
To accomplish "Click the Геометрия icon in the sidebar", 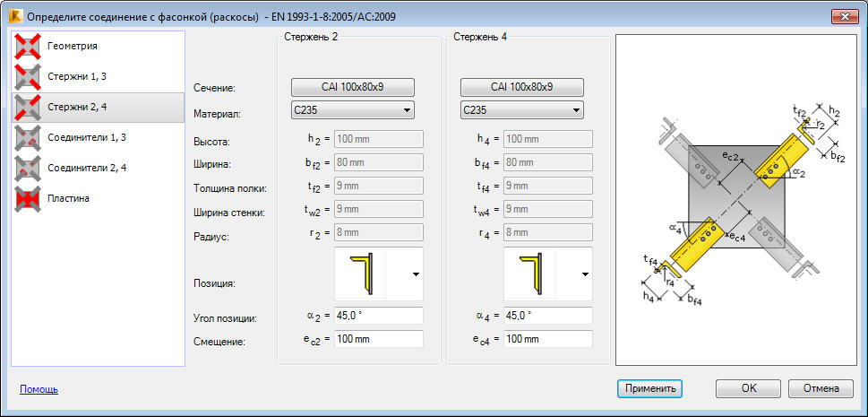I will tap(29, 46).
